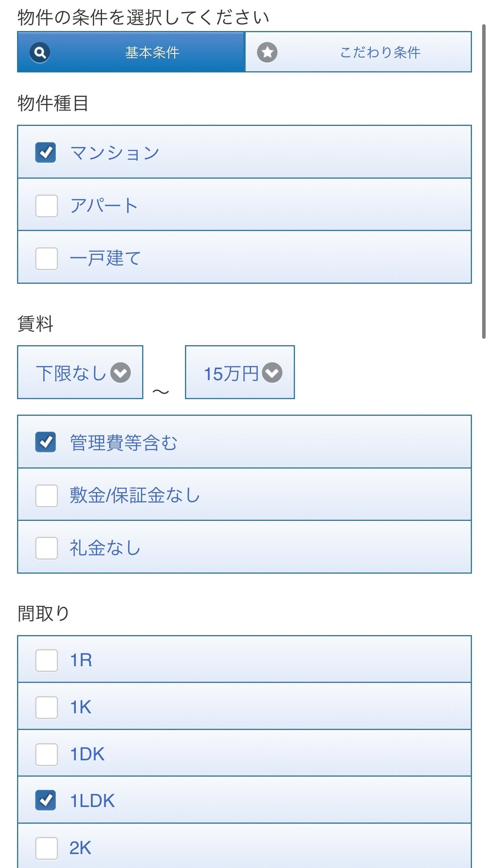
Task: Enable the 一戸建て option
Action: pos(46,258)
